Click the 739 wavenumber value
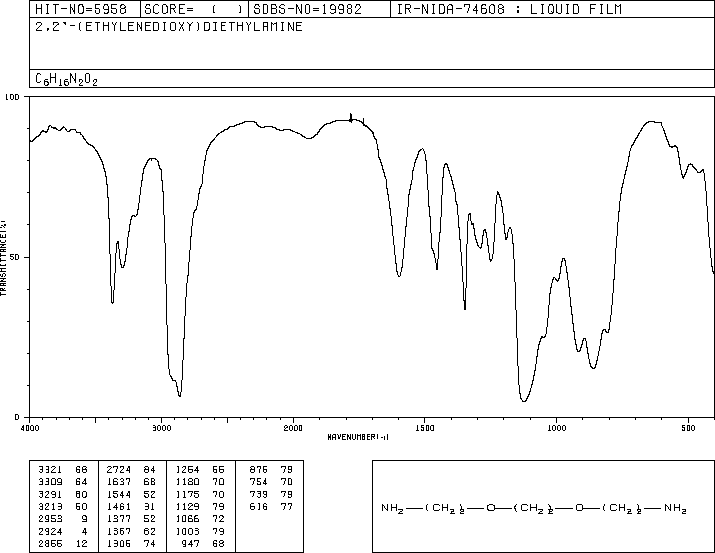Image resolution: width=715 pixels, height=553 pixels. (x=259, y=494)
